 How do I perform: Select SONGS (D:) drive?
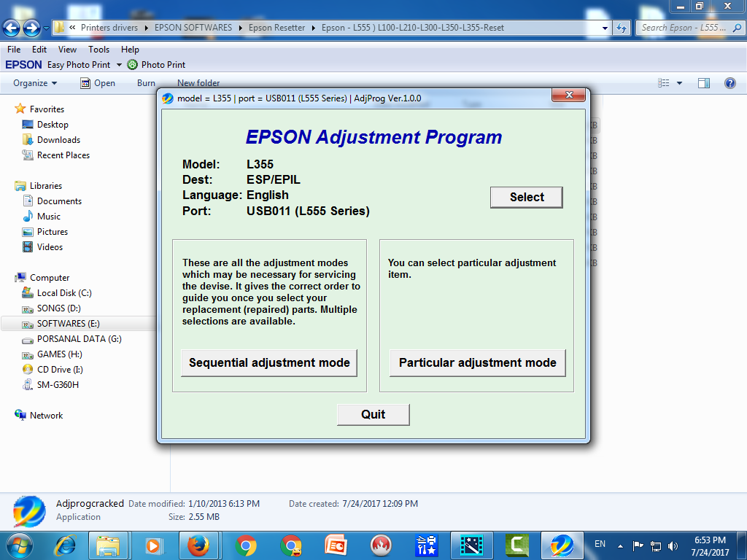coord(58,308)
